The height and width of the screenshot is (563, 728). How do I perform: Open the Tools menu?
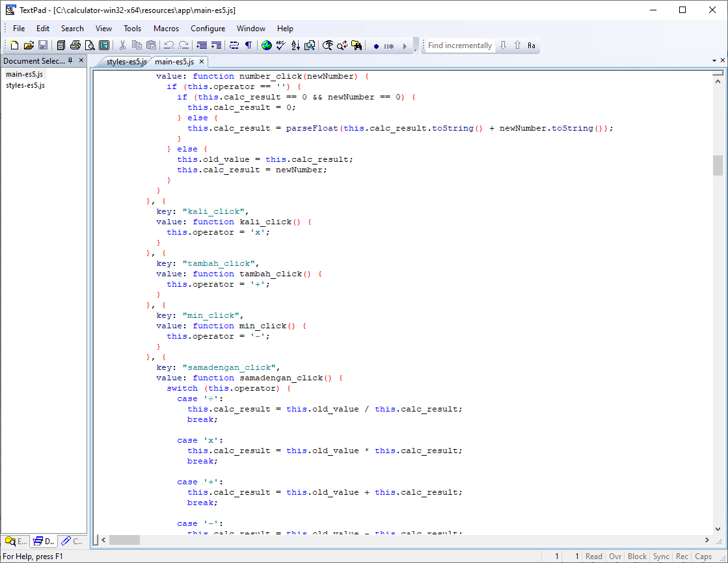132,29
